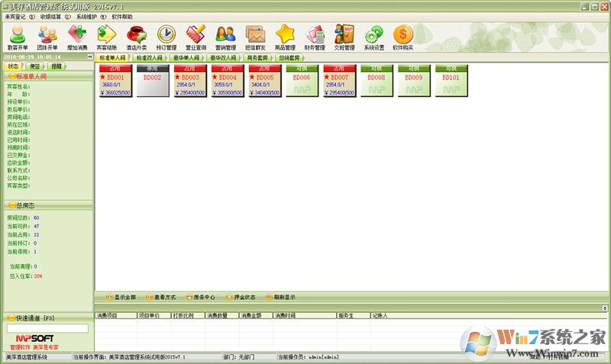Click the 团体开单 group check-in icon
This screenshot has height=364, width=611.
click(x=47, y=37)
